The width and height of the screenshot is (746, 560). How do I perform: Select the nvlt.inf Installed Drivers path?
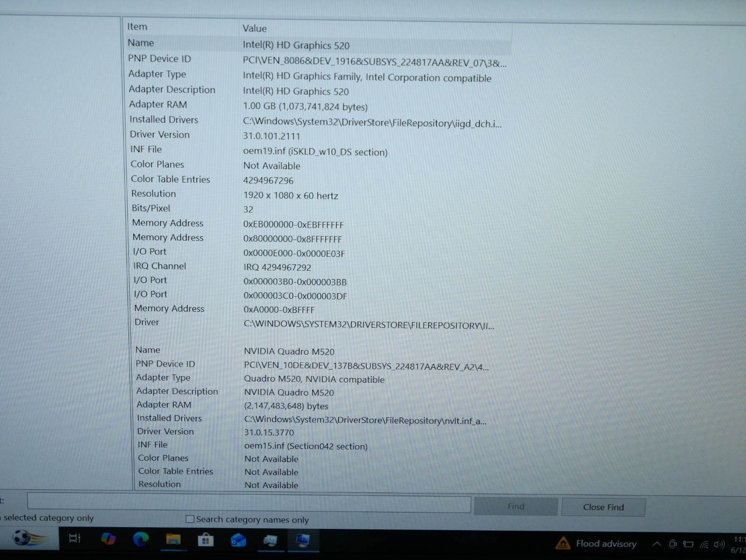(365, 420)
